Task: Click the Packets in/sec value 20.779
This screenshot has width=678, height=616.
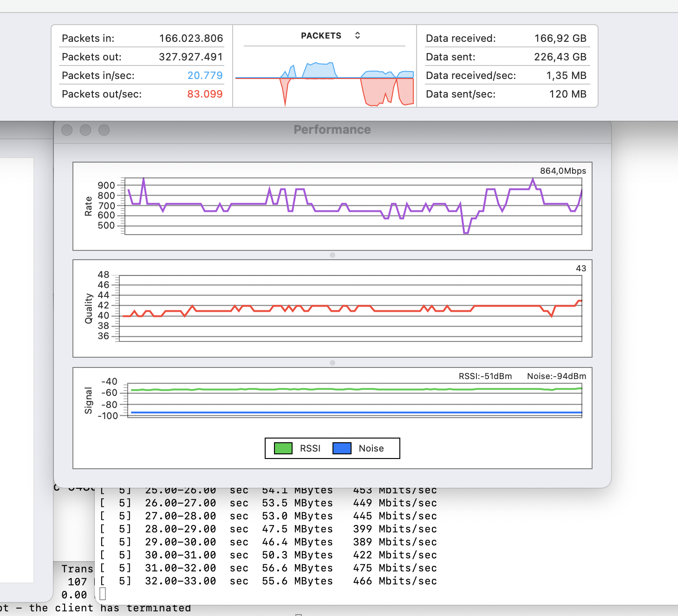Action: click(205, 75)
